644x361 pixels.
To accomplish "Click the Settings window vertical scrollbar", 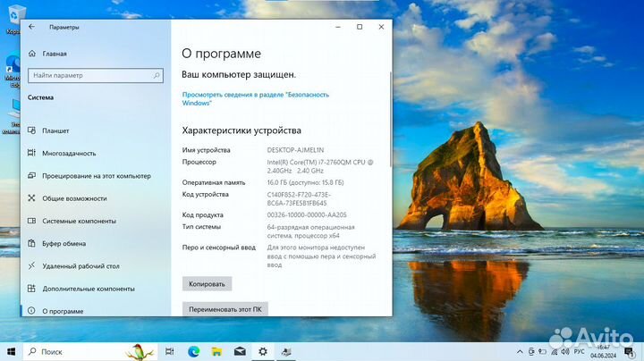I will [x=390, y=119].
